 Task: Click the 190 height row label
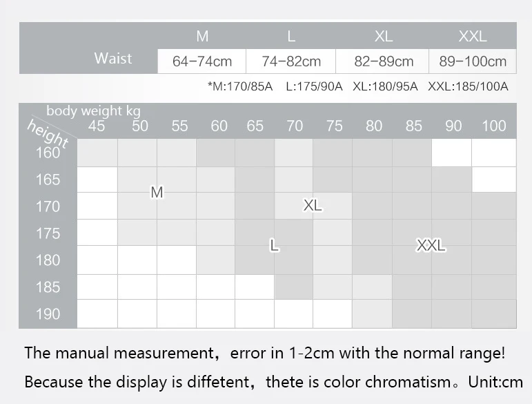[48, 314]
